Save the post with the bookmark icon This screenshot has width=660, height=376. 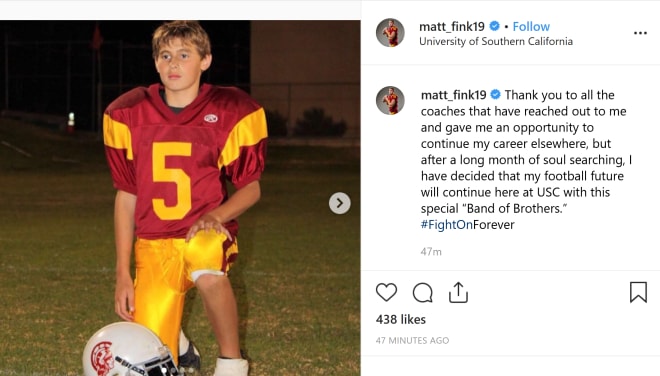pyautogui.click(x=638, y=292)
